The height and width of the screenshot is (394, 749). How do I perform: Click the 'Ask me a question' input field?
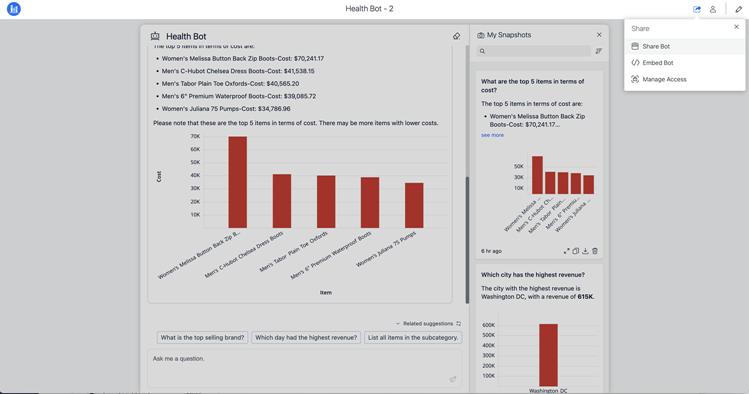pyautogui.click(x=304, y=369)
